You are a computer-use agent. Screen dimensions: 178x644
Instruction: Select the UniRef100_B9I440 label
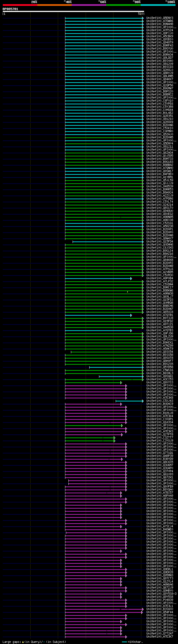(160, 61)
